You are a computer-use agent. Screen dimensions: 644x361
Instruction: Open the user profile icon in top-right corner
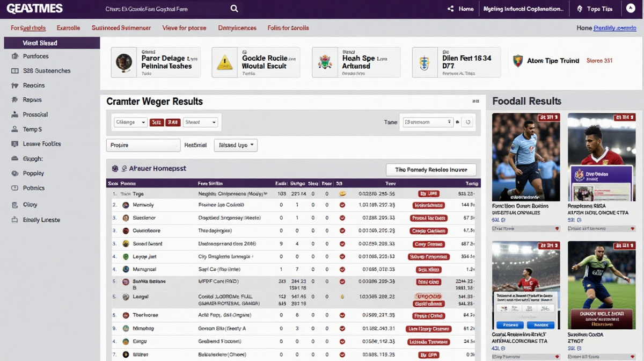coord(631,9)
